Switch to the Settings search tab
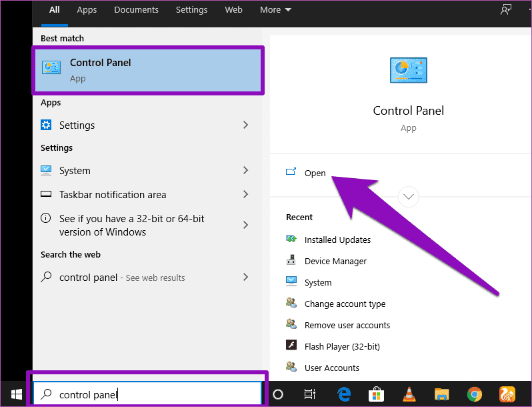 [x=192, y=10]
